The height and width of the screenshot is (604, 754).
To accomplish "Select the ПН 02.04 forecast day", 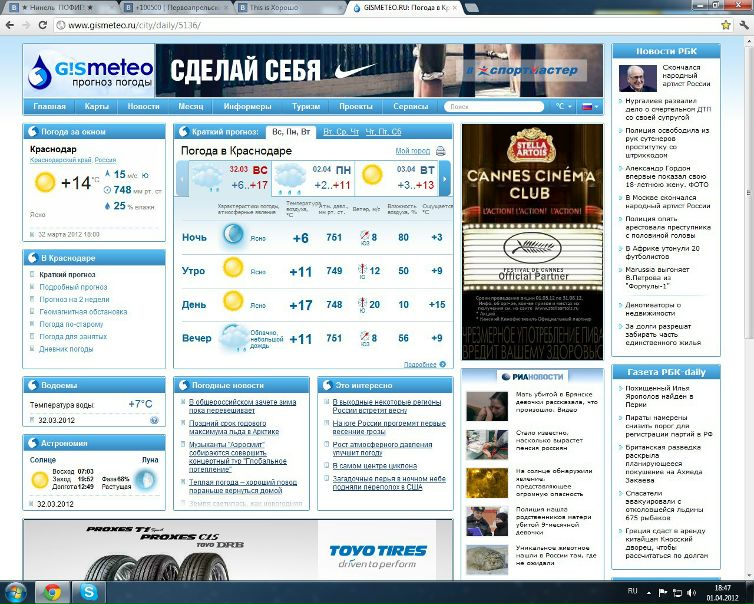I will pos(316,178).
